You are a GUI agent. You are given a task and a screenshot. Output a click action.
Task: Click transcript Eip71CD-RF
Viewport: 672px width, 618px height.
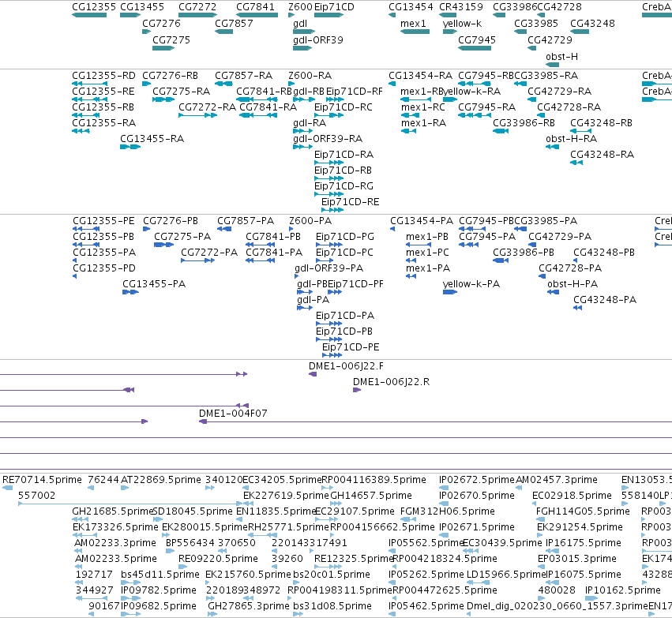pos(335,99)
